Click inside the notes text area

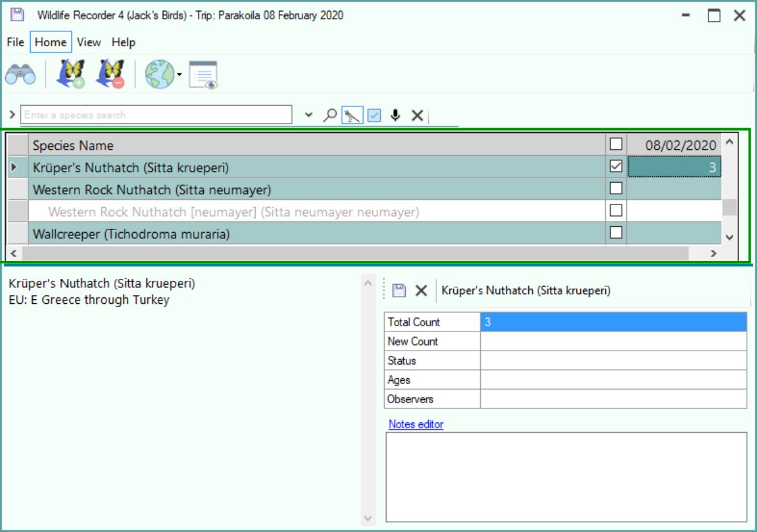566,477
